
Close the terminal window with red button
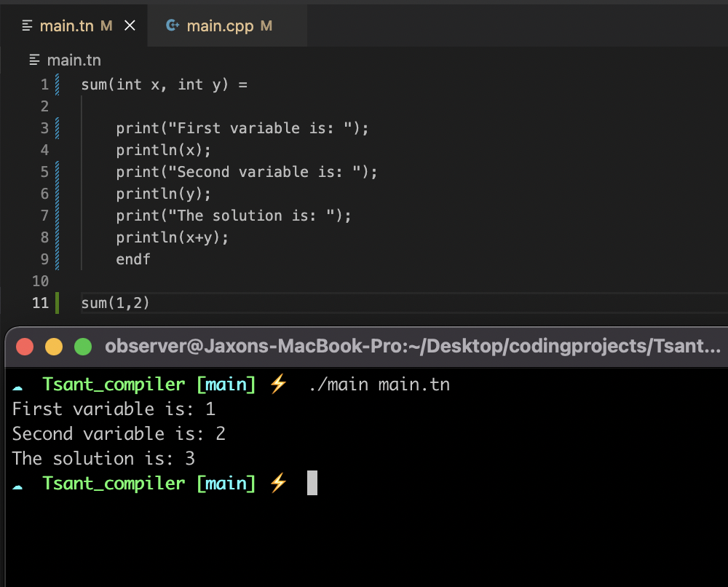[25, 347]
